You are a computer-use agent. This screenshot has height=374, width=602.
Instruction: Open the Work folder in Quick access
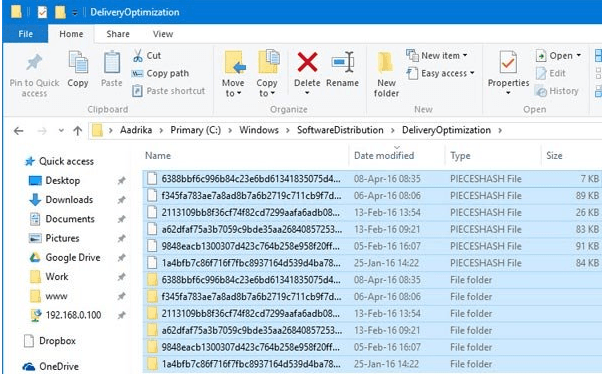(49, 276)
